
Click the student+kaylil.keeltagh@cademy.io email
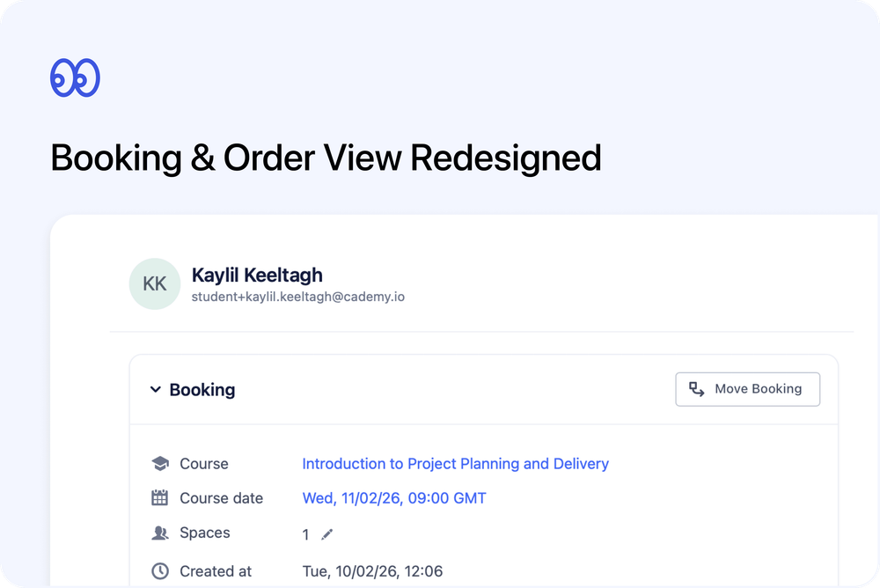pyautogui.click(x=298, y=297)
